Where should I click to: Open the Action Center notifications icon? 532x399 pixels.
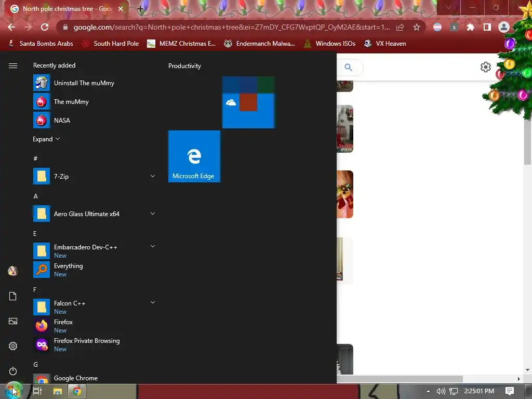(x=510, y=391)
